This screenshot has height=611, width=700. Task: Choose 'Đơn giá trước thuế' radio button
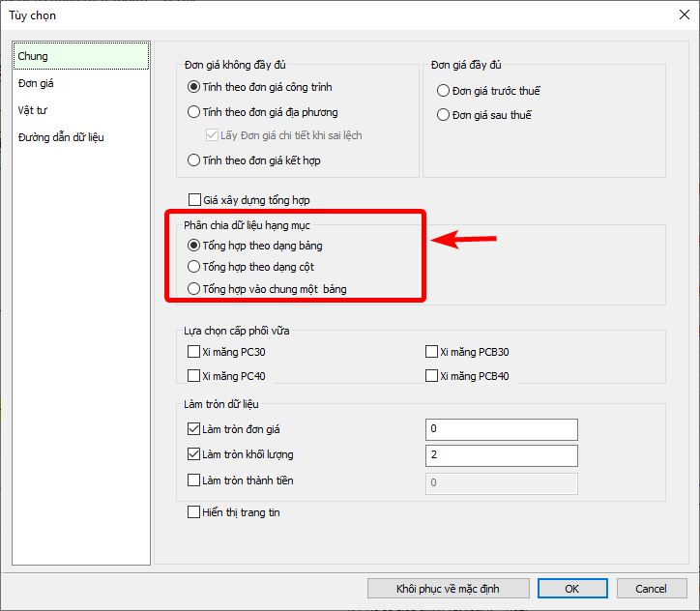coord(444,91)
